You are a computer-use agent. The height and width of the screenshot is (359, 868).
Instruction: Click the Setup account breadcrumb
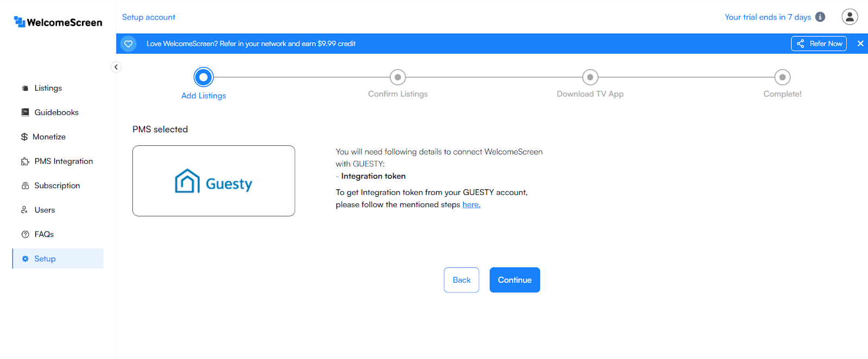click(149, 17)
